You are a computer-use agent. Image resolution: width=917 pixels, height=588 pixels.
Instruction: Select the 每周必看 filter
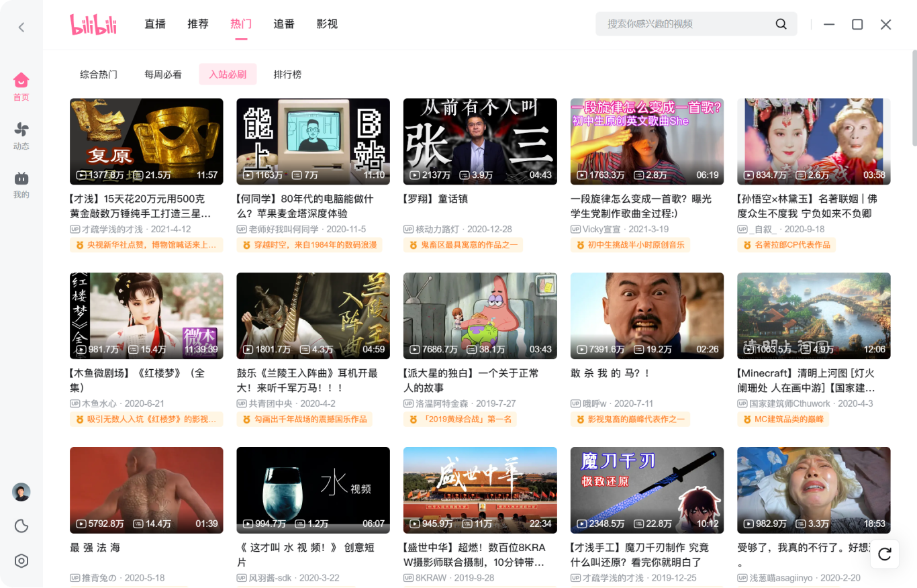point(162,75)
